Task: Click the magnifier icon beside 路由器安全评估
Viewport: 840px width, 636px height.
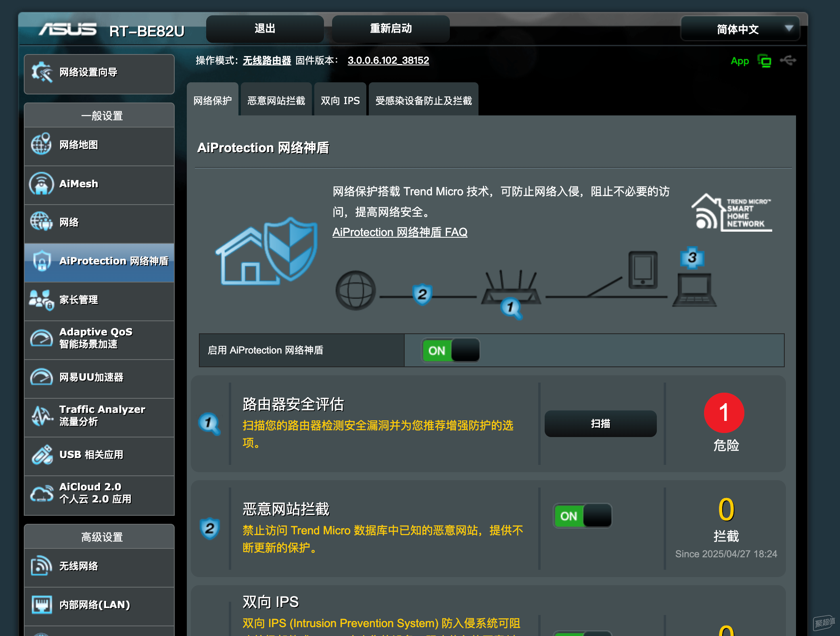Action: (x=209, y=424)
